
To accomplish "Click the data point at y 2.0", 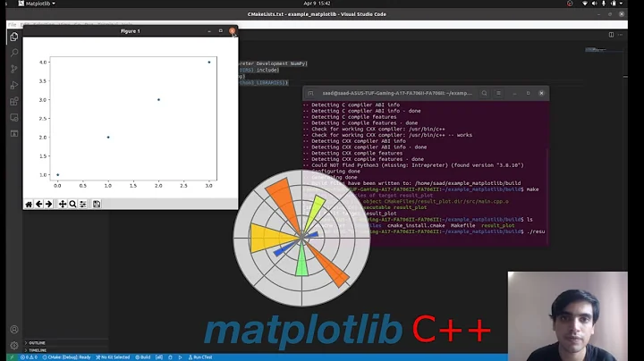I will coord(108,137).
